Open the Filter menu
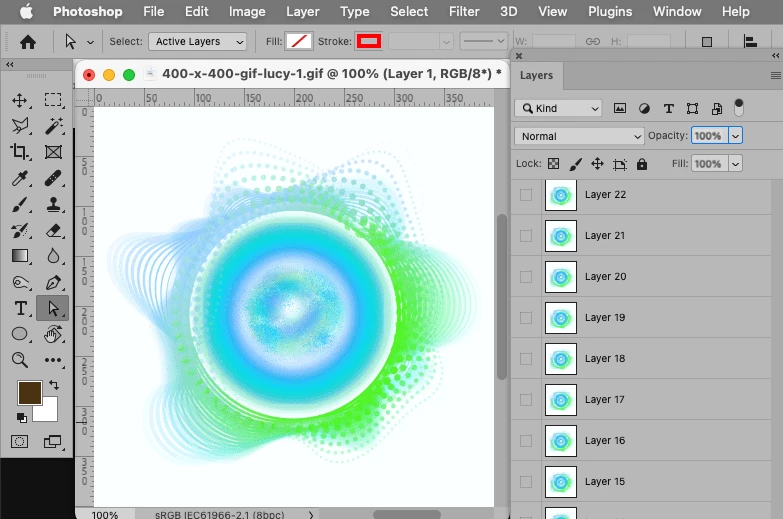Image resolution: width=783 pixels, height=519 pixels. click(x=464, y=11)
